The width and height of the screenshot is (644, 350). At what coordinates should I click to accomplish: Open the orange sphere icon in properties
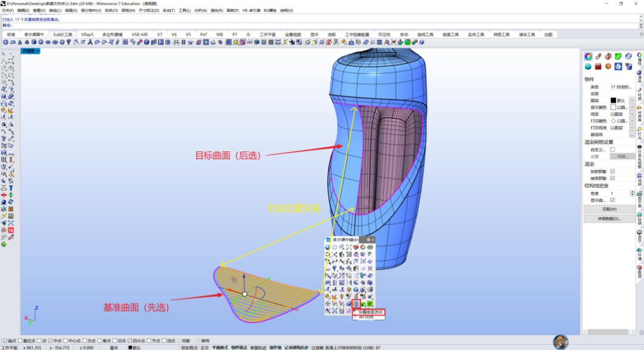(x=608, y=67)
